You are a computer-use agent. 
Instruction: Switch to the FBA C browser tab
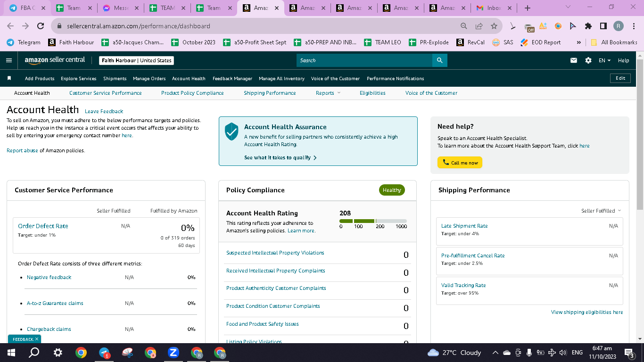point(27,8)
